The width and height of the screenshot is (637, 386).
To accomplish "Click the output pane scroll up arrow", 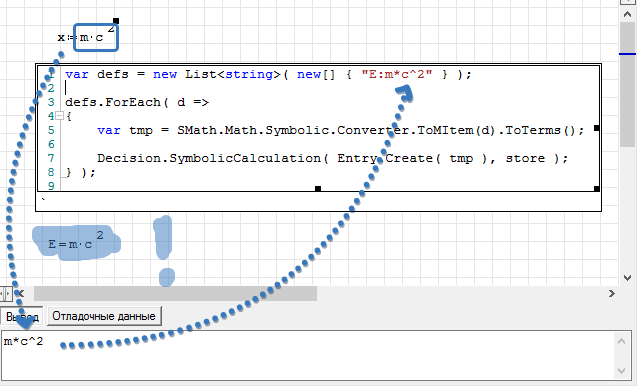I will point(622,341).
